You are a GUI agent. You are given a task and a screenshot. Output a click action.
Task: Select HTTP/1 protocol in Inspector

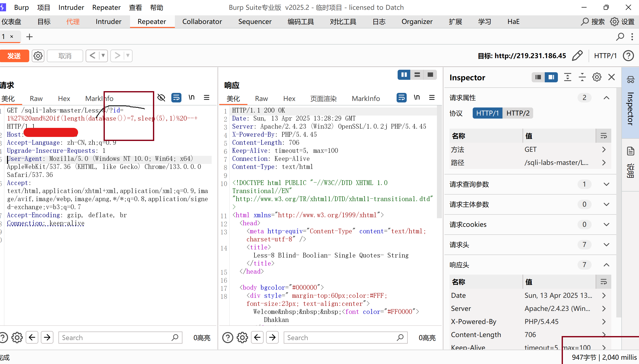(x=488, y=113)
